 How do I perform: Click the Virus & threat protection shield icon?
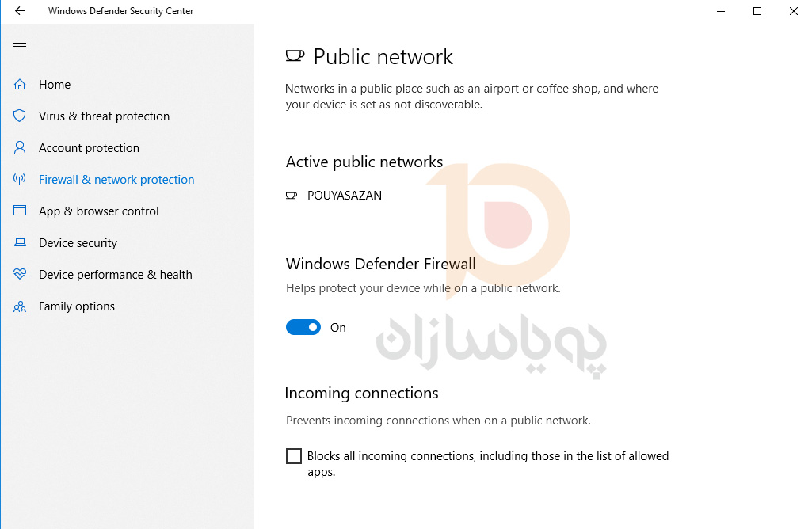(x=20, y=116)
